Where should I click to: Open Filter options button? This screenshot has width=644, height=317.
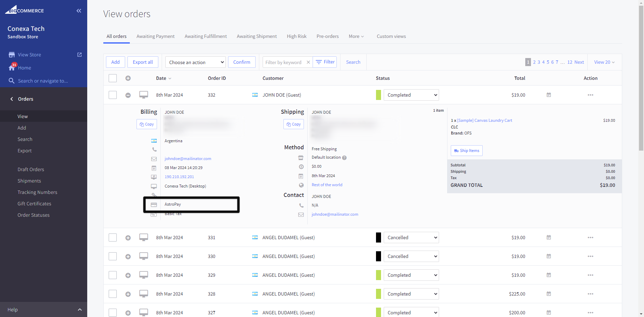tap(325, 62)
